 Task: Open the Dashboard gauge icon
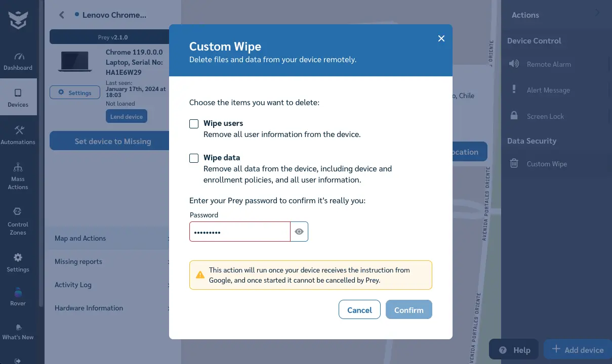pyautogui.click(x=19, y=57)
